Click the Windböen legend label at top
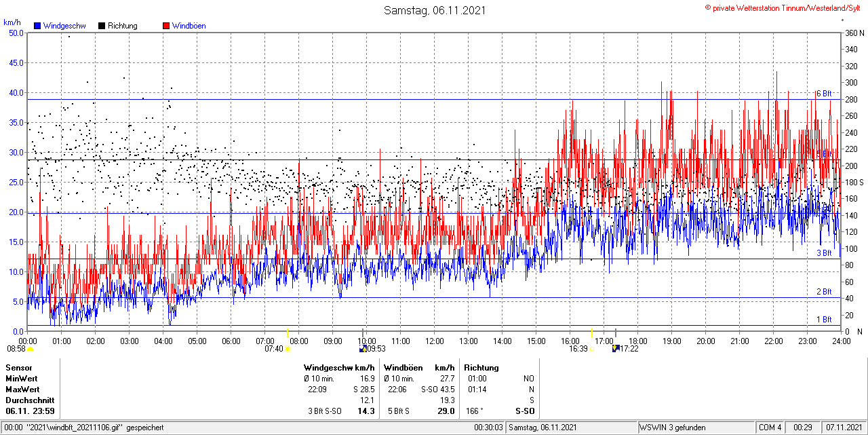The image size is (868, 435). point(189,26)
